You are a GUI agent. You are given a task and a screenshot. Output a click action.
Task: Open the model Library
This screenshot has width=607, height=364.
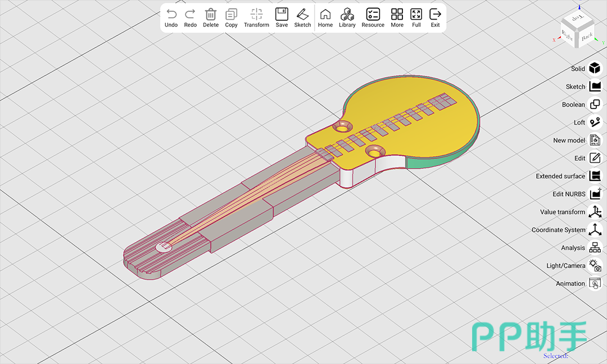[347, 15]
